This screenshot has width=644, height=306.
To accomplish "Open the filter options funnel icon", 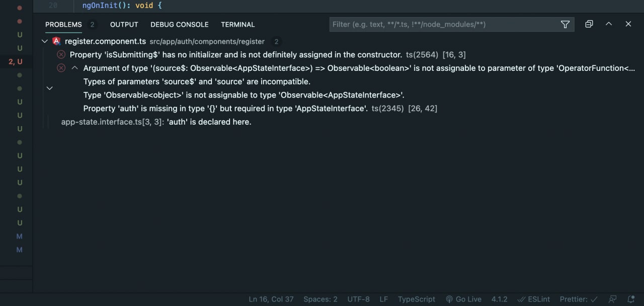I will (x=565, y=25).
